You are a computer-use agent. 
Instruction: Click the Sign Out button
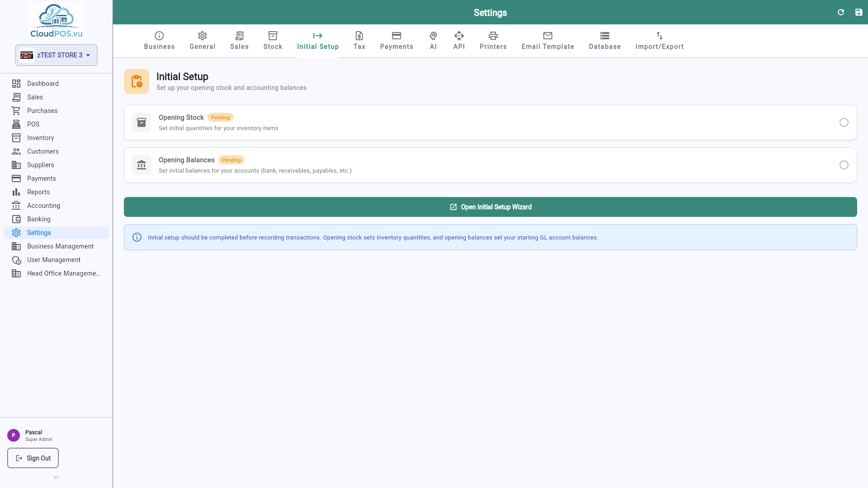coord(33,458)
